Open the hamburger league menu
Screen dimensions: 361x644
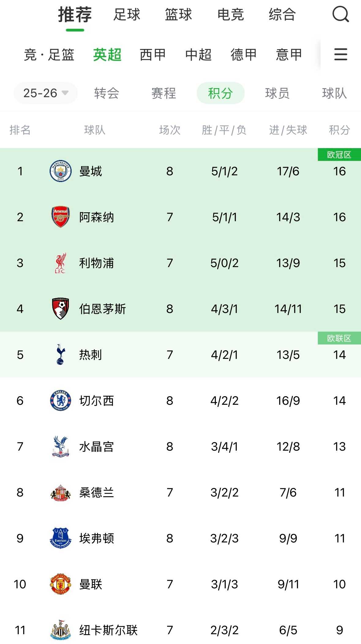coord(340,54)
